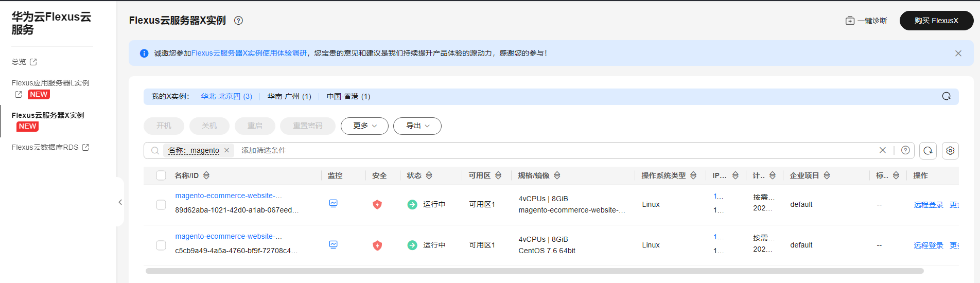Click the 一键诊断 diagnosis icon
Screen dimensions: 980x283
pyautogui.click(x=850, y=21)
